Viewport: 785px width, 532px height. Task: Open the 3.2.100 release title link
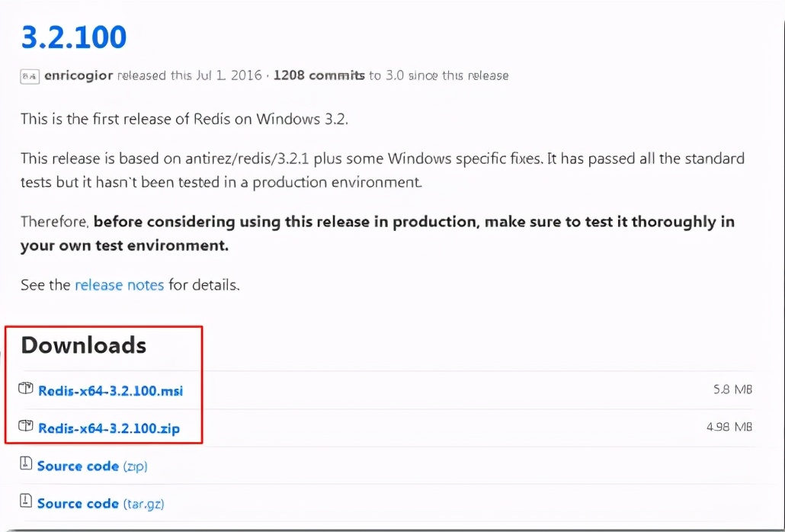coord(73,36)
